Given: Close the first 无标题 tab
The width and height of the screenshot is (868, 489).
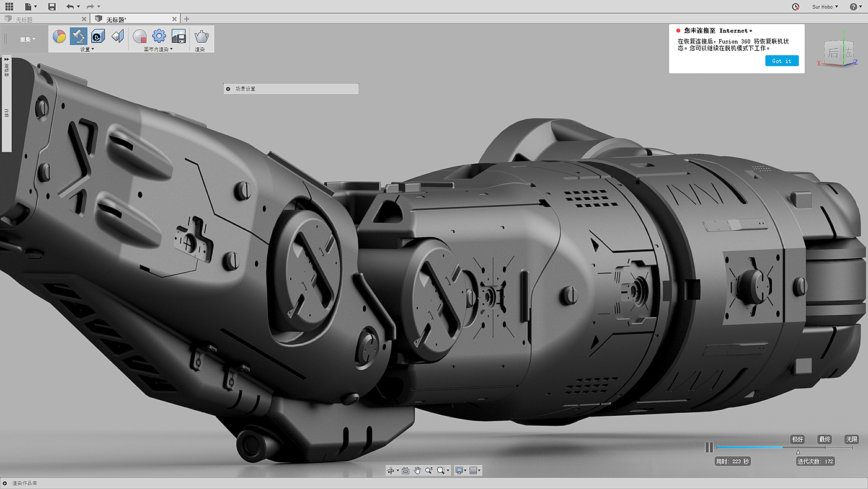Looking at the screenshot, I should pos(84,19).
